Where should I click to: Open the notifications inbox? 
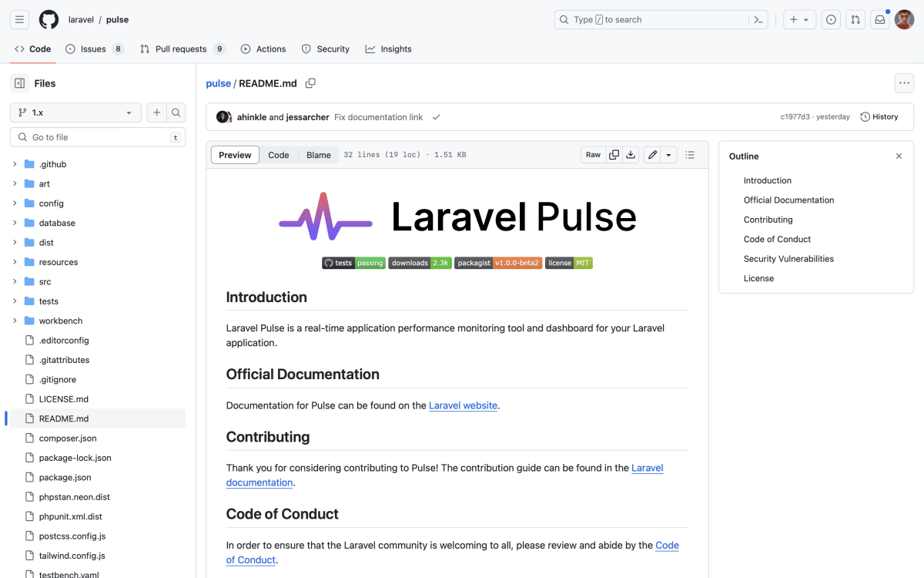tap(879, 20)
